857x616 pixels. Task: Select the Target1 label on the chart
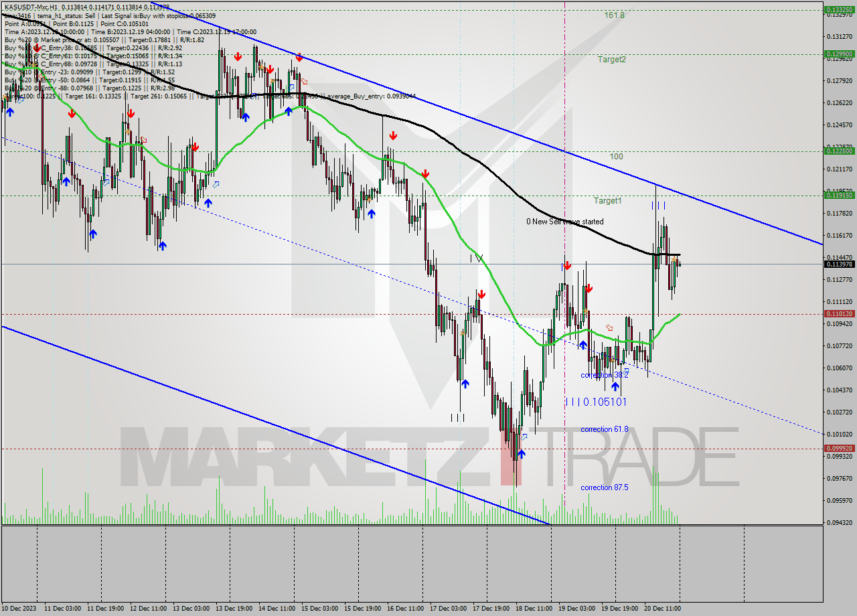pos(607,200)
